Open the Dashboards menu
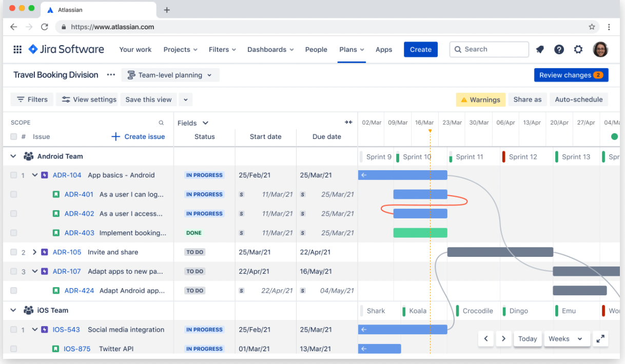Viewport: 625px width, 364px height. click(x=270, y=49)
